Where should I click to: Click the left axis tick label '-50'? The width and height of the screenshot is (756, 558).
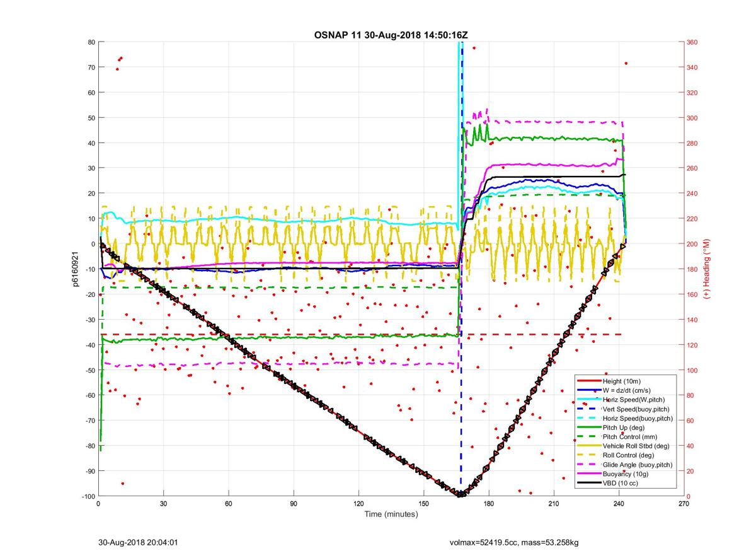pos(90,370)
